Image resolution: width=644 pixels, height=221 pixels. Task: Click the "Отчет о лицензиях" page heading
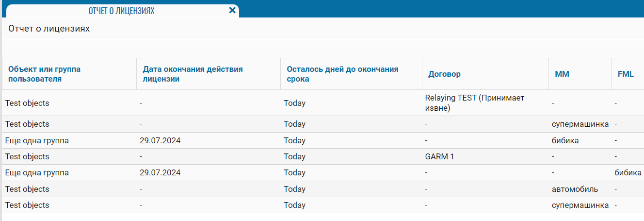point(49,29)
